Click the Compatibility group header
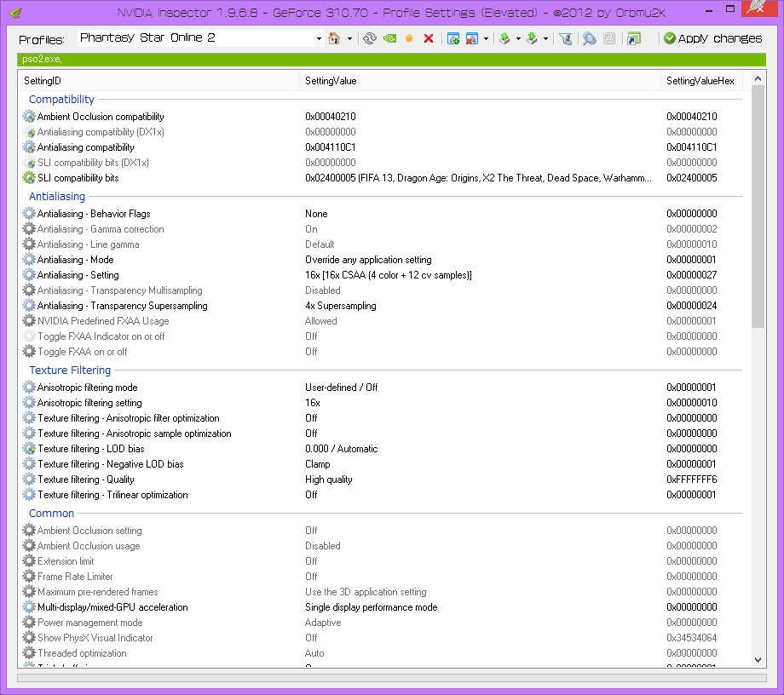Screen dimensions: 784x695 (61, 100)
